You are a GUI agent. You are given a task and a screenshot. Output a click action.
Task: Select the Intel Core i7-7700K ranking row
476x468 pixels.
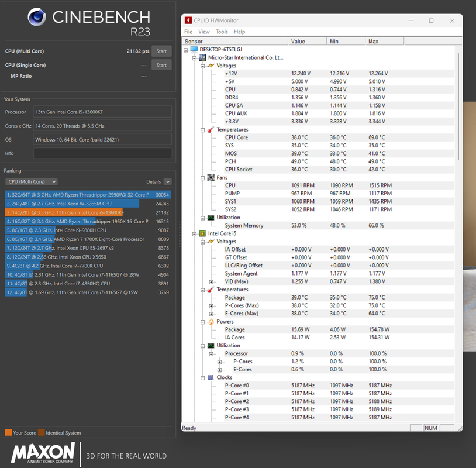pos(88,266)
